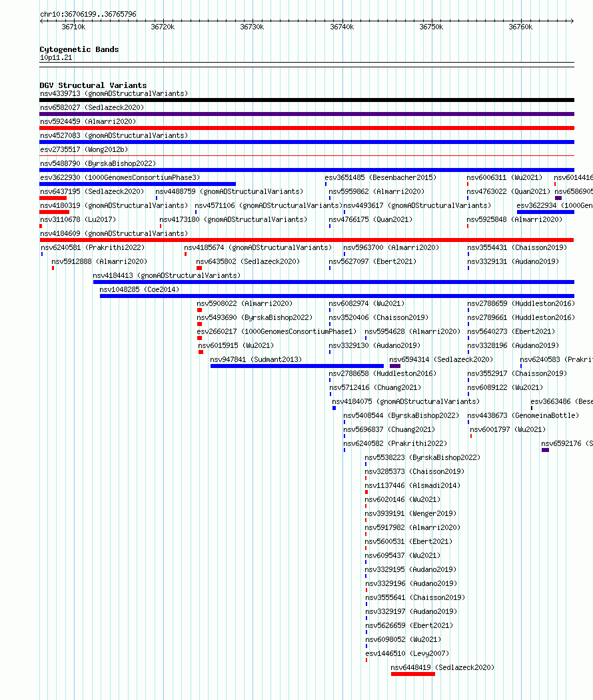Select nsv4184609 gnomADStructuralVariants label
Image resolution: width=593 pixels, height=700 pixels.
[x=114, y=233]
